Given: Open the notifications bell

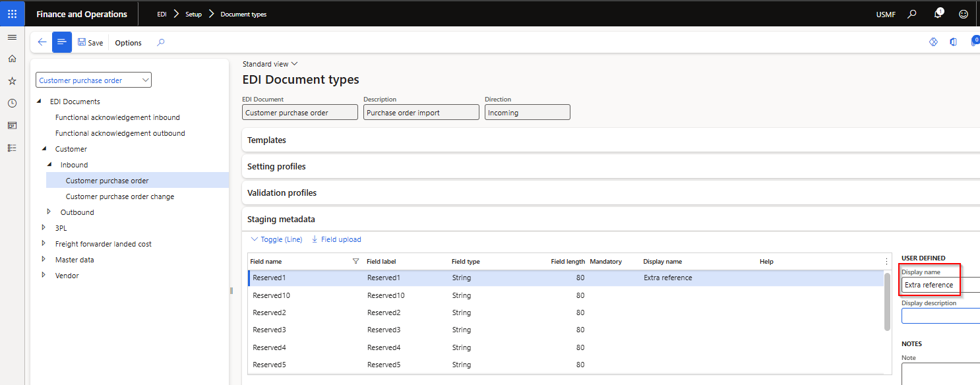Looking at the screenshot, I should pos(938,13).
